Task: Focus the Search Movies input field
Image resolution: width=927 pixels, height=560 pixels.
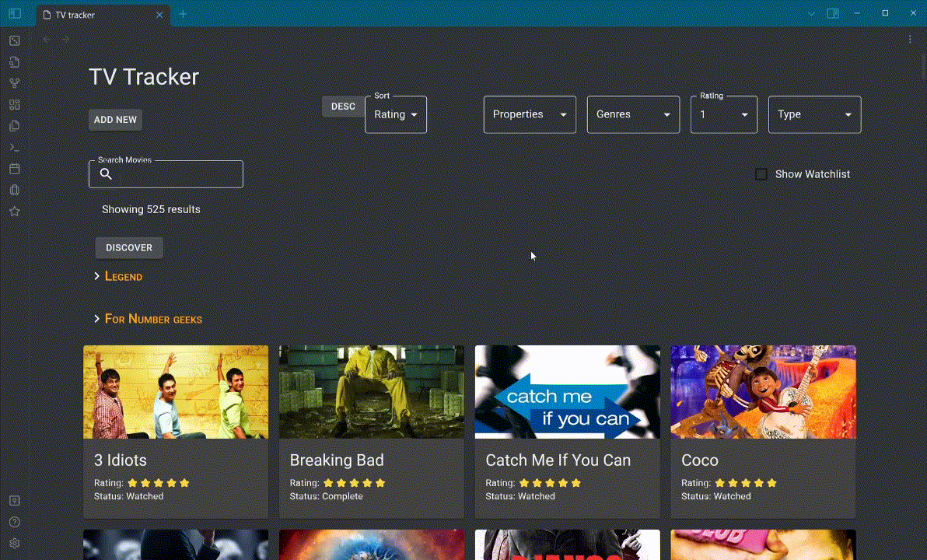Action: pos(166,174)
